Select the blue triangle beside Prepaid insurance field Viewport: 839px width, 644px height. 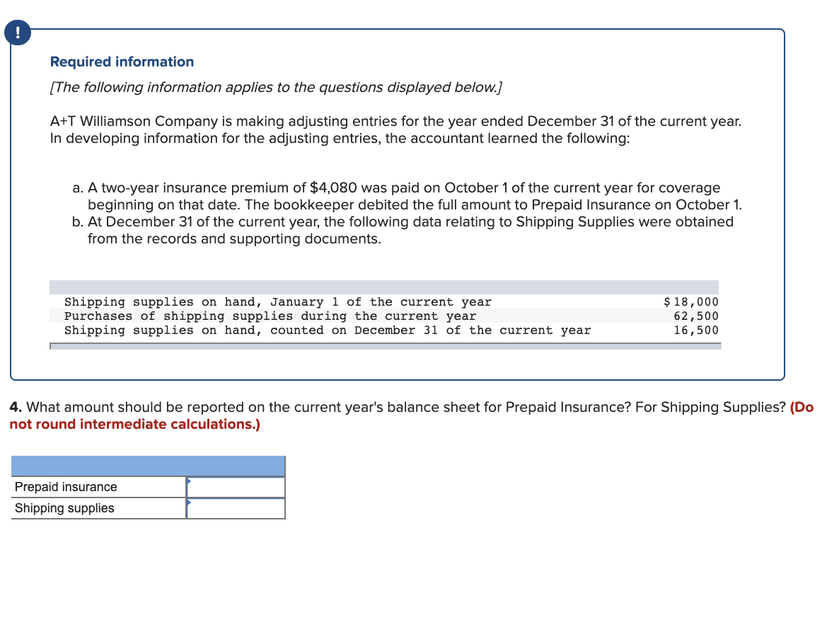click(187, 482)
